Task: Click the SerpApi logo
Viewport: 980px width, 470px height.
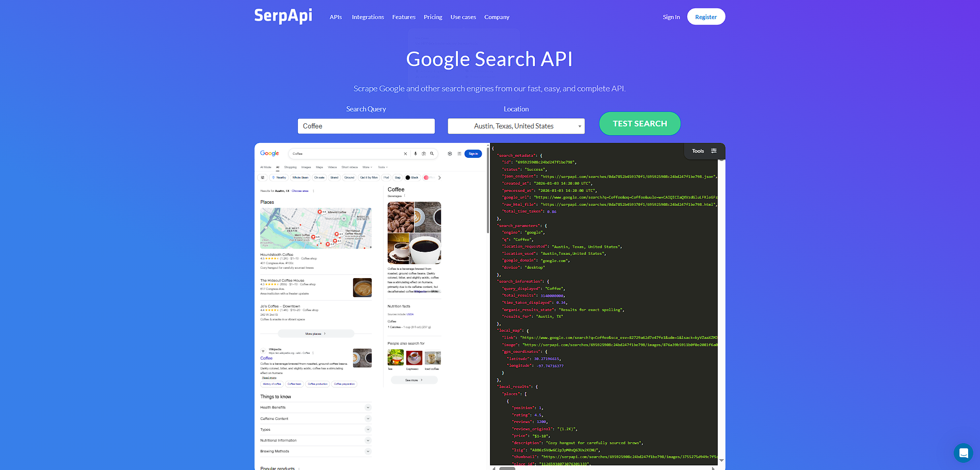Action: click(x=283, y=15)
